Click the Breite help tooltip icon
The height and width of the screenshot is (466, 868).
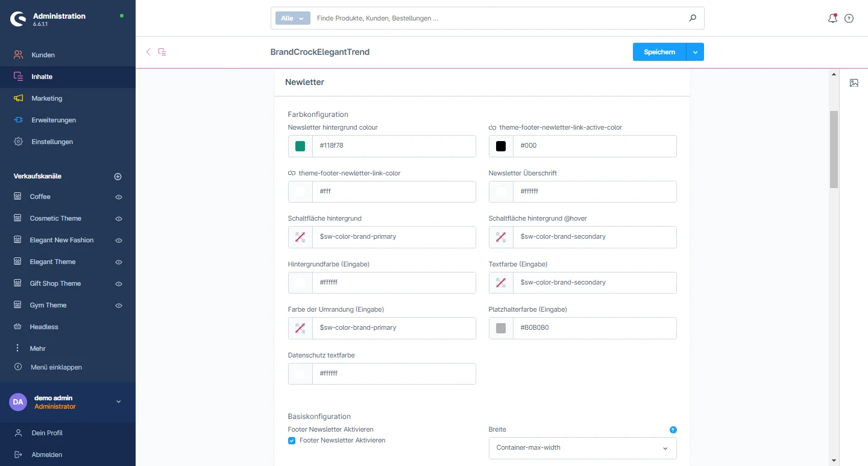[673, 430]
